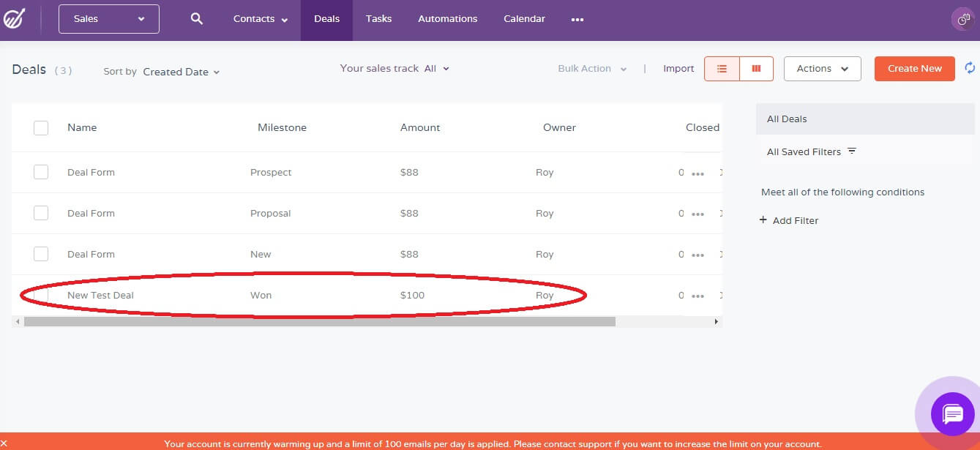Go to the Automations tab
980x450 pixels.
[x=447, y=19]
